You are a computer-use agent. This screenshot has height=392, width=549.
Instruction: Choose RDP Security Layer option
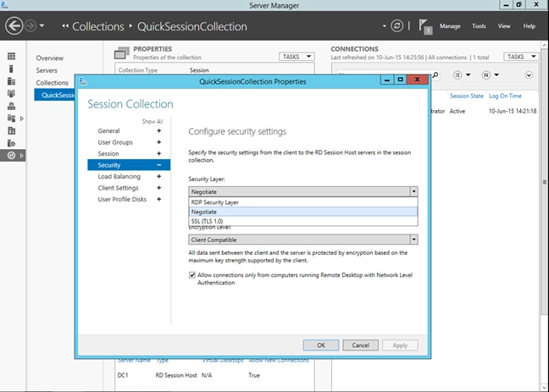(x=303, y=202)
